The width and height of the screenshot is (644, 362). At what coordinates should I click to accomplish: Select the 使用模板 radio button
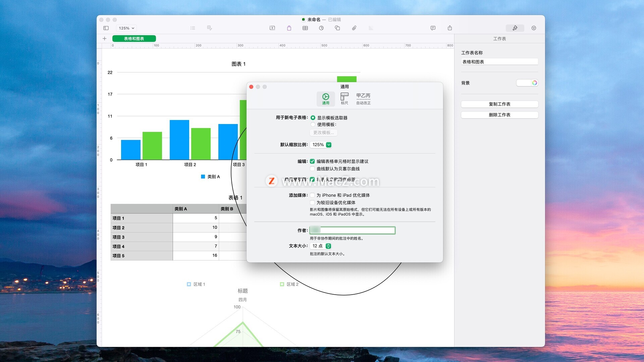click(313, 125)
